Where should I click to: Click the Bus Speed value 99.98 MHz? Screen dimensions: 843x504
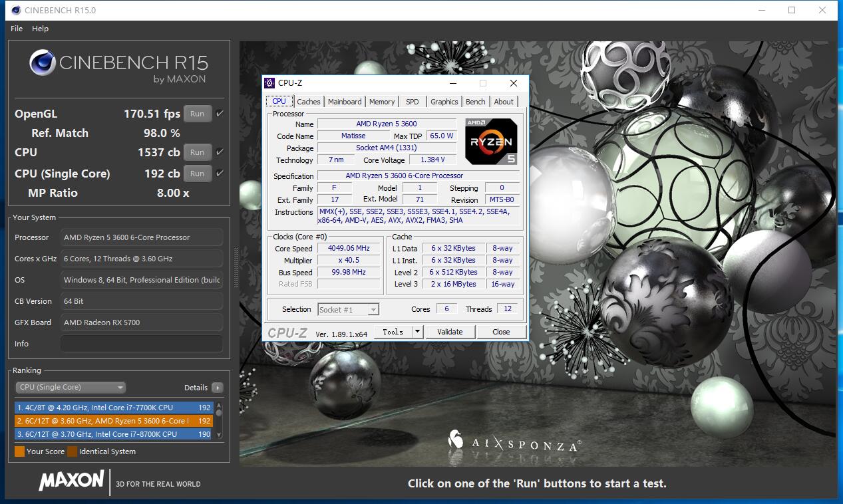[348, 272]
